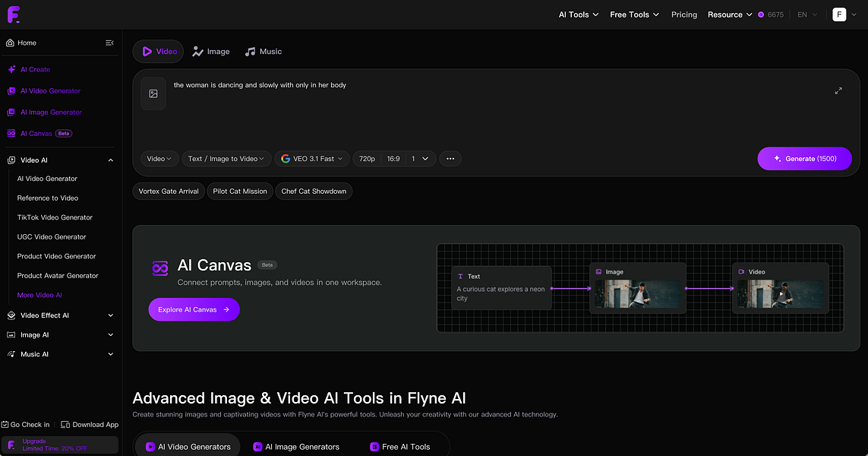Screen dimensions: 868x456
Task: Open the output count 1 dropdown
Action: point(420,159)
